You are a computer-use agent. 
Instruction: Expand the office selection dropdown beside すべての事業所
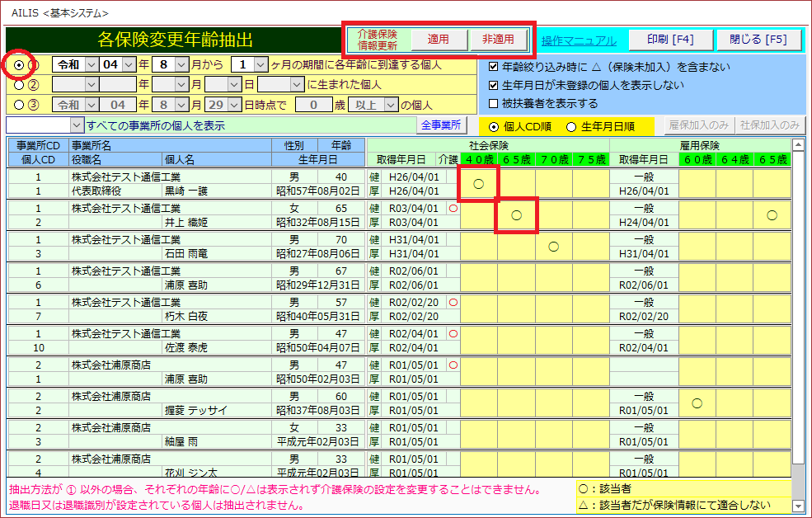(x=77, y=125)
